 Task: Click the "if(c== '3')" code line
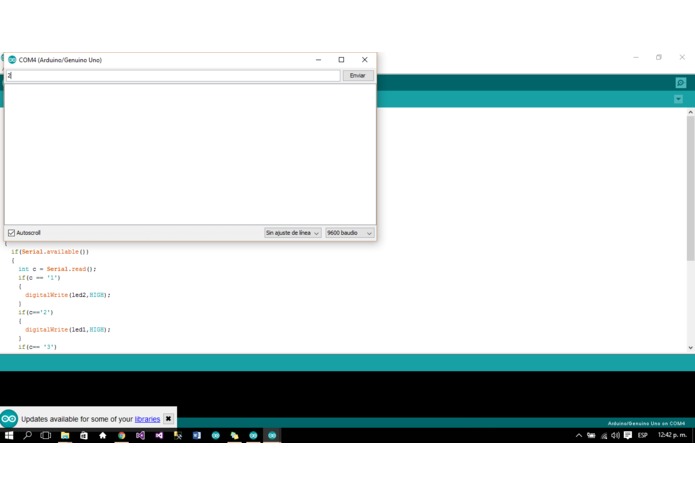pyautogui.click(x=37, y=347)
